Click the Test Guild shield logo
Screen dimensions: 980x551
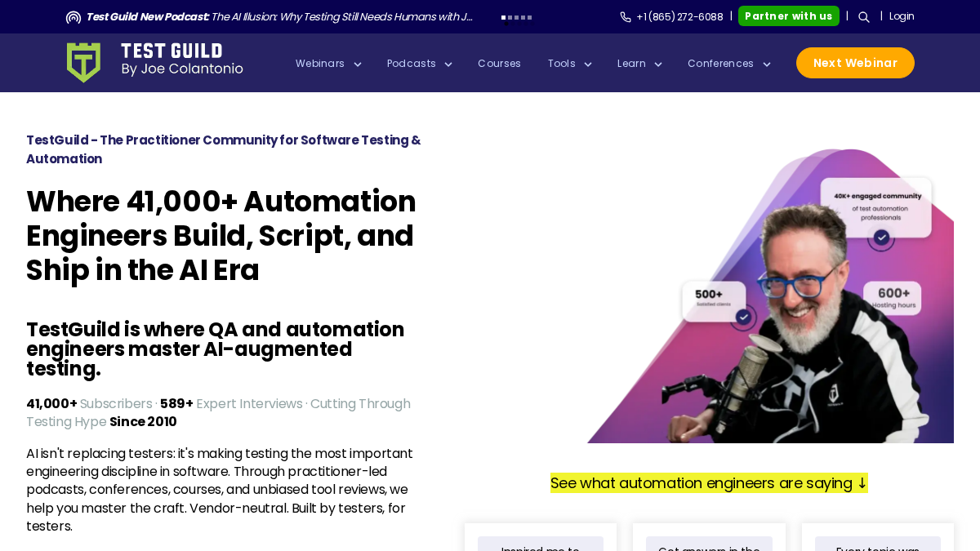(x=83, y=63)
